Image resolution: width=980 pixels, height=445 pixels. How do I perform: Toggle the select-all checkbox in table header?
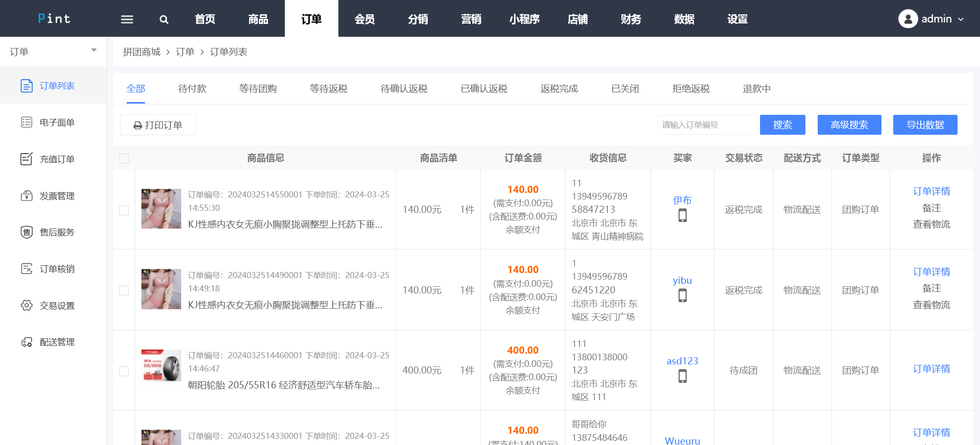(x=124, y=158)
